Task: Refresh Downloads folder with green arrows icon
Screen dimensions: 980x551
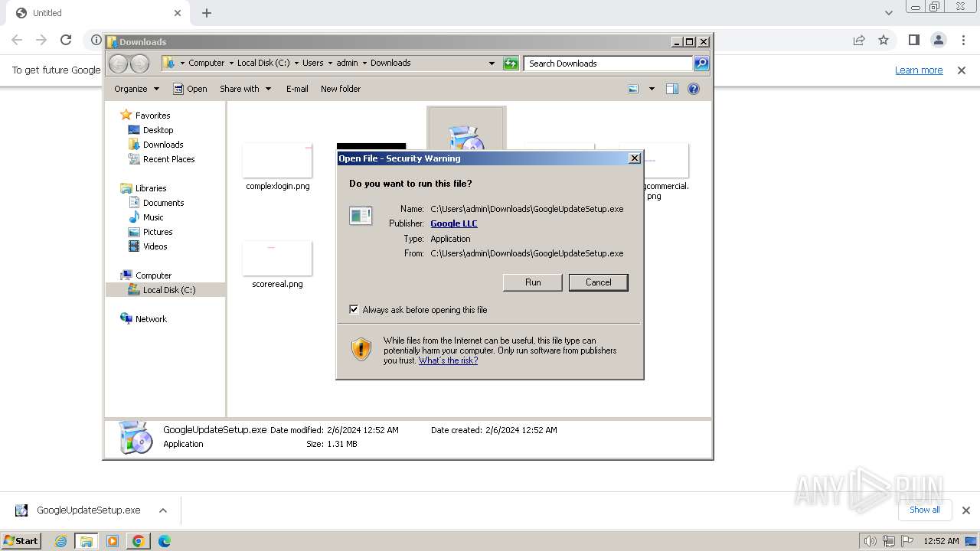Action: [511, 64]
